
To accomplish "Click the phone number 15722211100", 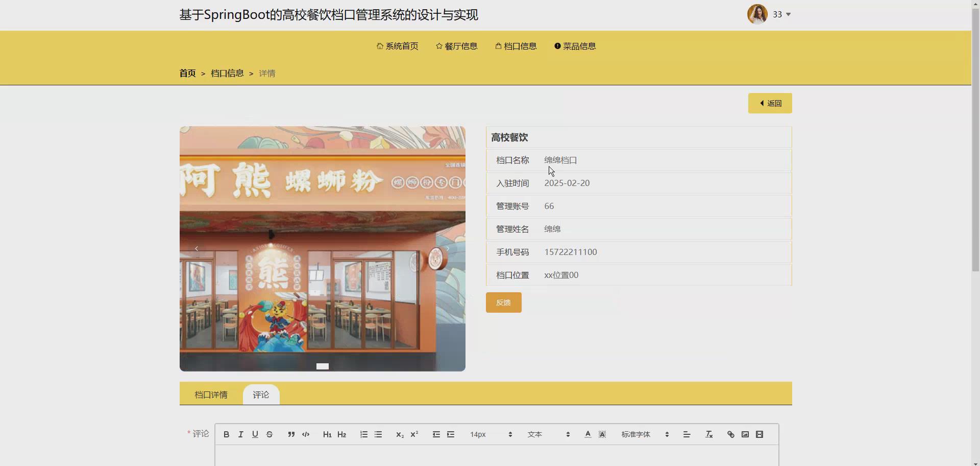I will (570, 252).
